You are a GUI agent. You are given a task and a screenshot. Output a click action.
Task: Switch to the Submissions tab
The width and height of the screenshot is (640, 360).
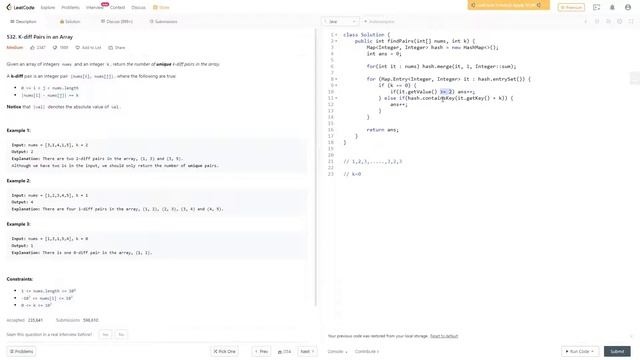[163, 21]
